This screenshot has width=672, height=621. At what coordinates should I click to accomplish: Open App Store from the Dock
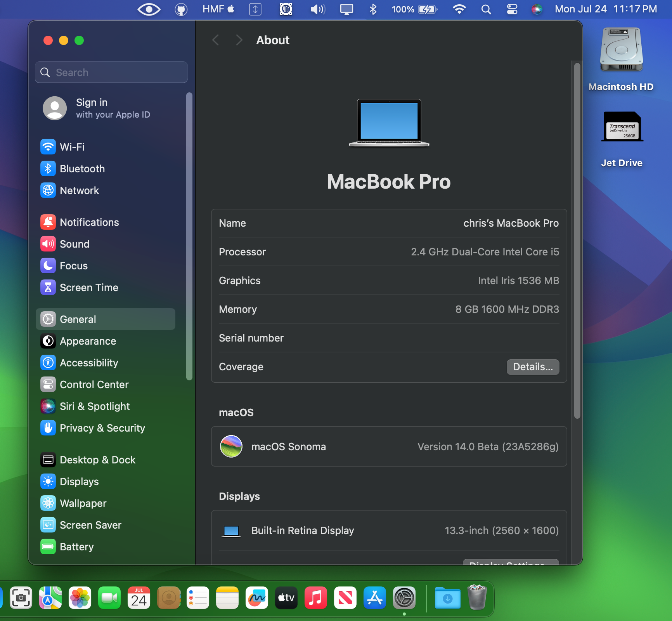point(375,598)
